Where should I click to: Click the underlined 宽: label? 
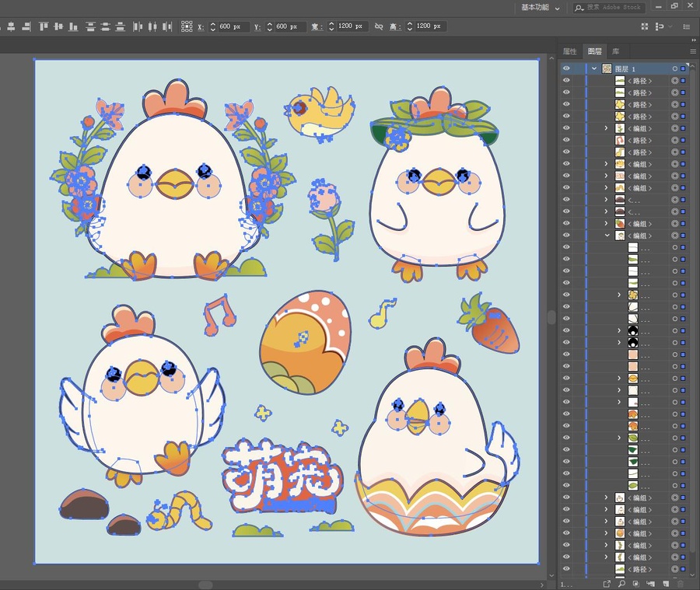317,26
